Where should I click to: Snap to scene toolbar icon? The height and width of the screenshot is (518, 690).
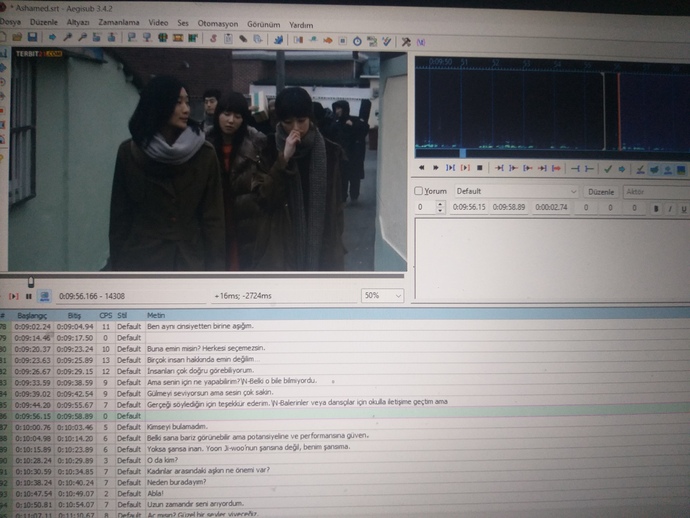tap(178, 38)
